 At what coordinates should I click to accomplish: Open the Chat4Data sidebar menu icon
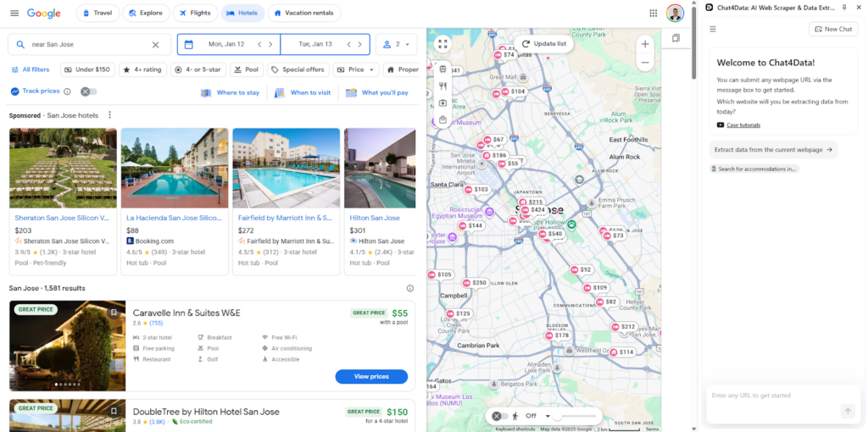[x=713, y=30]
